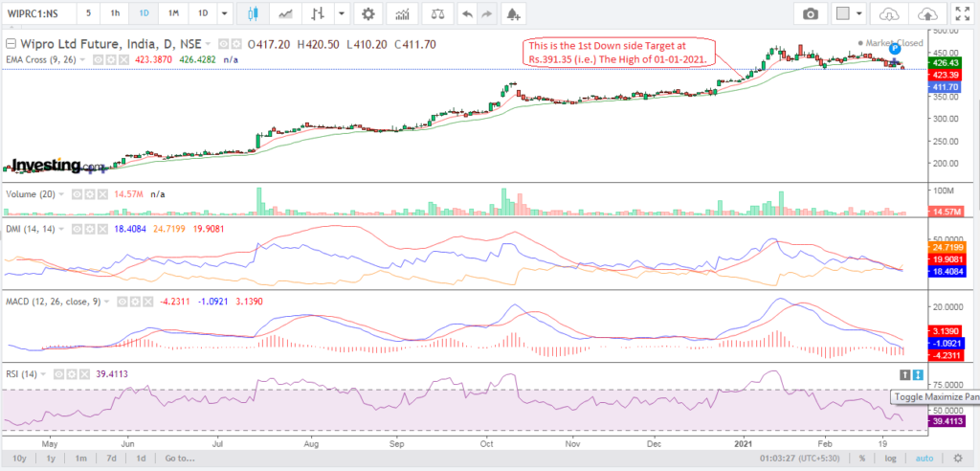Image resolution: width=980 pixels, height=471 pixels.
Task: Toggle visibility of MACD indicator
Action: (x=122, y=302)
